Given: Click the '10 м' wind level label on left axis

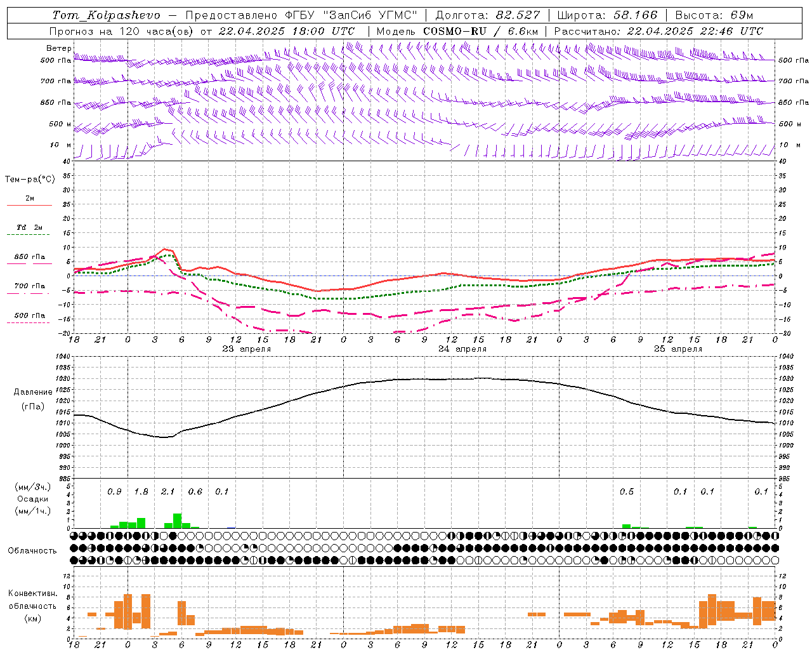Looking at the screenshot, I should [x=61, y=145].
